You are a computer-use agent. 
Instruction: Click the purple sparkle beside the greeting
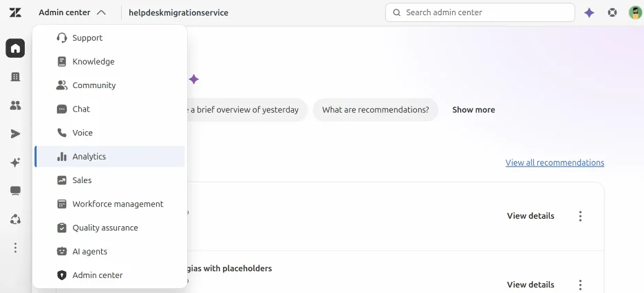[194, 79]
